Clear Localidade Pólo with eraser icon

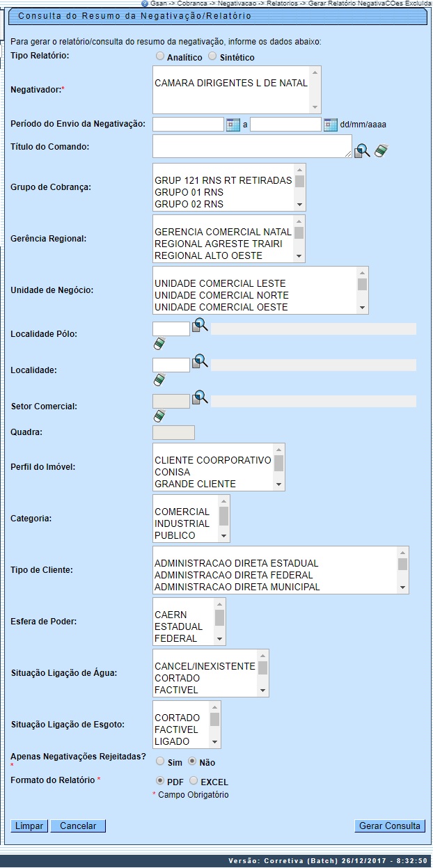click(x=159, y=344)
